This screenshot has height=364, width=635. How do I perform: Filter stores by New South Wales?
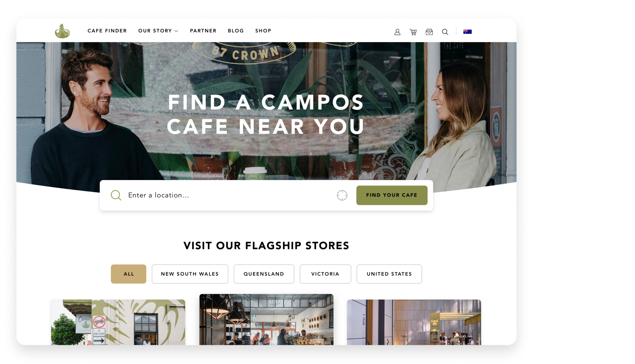click(x=190, y=274)
